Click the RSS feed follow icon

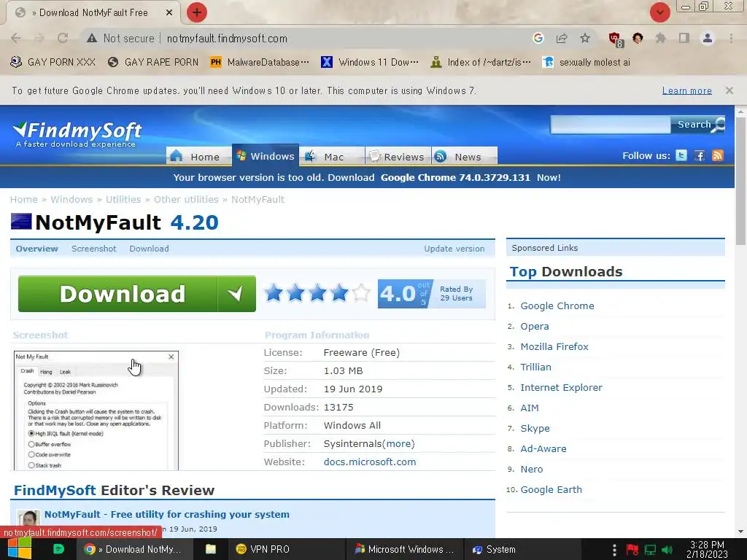pos(718,156)
